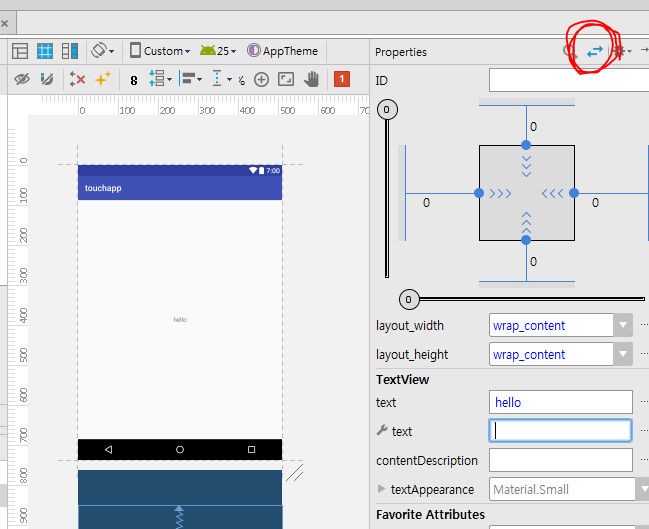Click the ellipsis beside the hello text field

coord(644,402)
